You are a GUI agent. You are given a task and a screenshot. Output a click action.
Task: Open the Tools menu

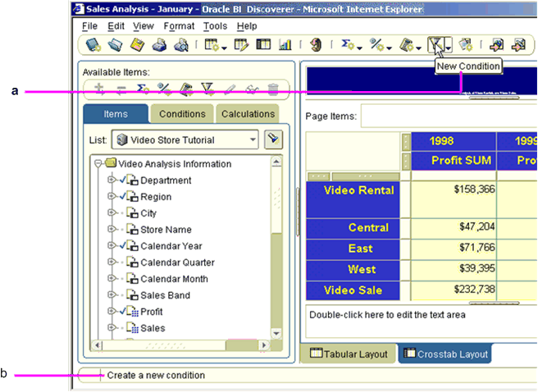(215, 26)
